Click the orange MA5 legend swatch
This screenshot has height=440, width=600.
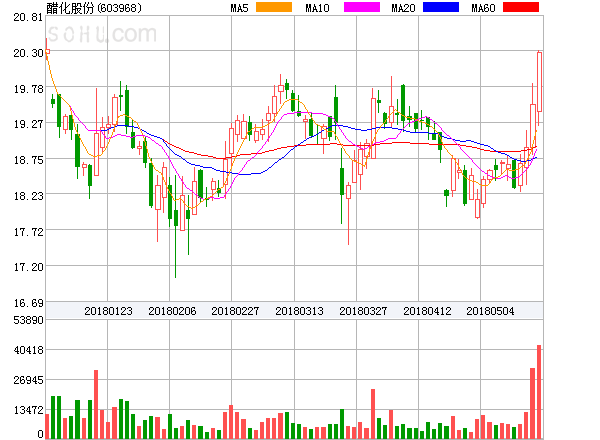(x=274, y=7)
